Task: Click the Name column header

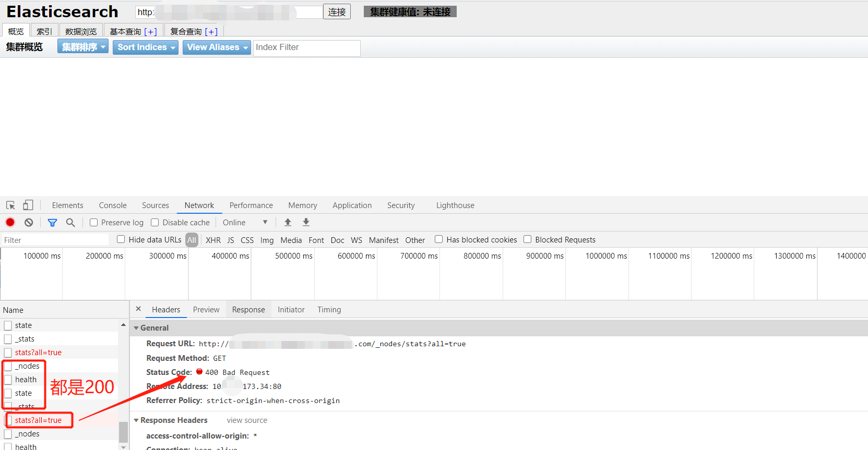Action: point(64,310)
